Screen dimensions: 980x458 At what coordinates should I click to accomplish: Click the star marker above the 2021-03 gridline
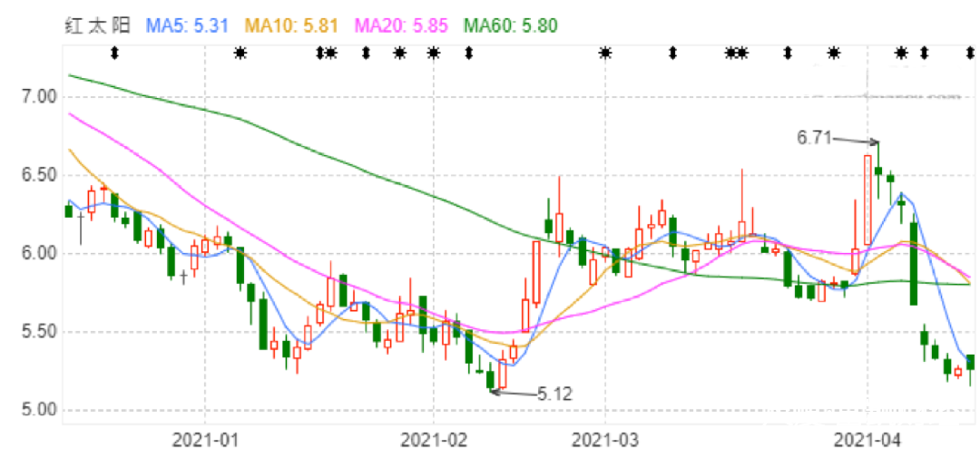click(604, 54)
